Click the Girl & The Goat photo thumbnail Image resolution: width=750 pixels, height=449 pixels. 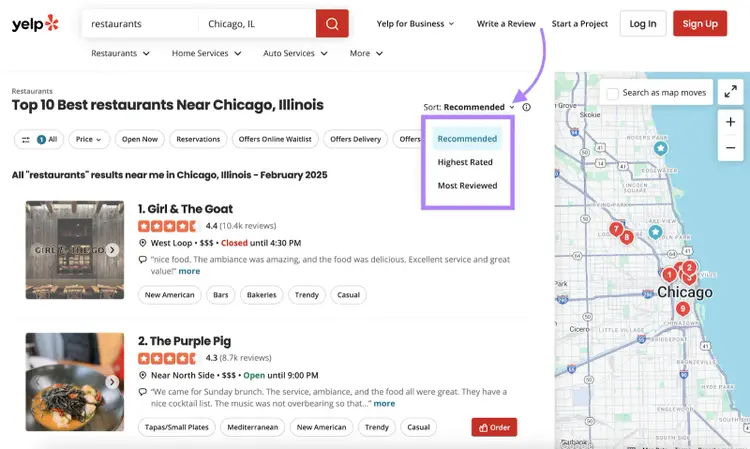[x=75, y=250]
